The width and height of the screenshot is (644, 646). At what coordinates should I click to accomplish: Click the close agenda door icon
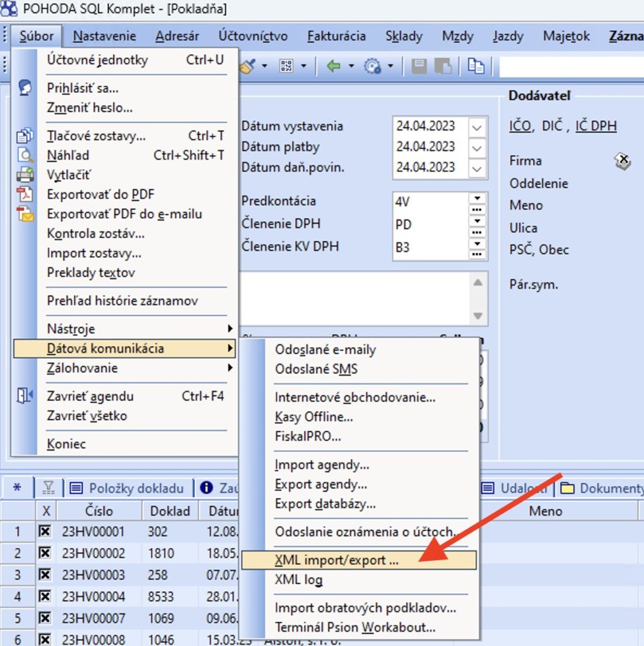(x=25, y=396)
